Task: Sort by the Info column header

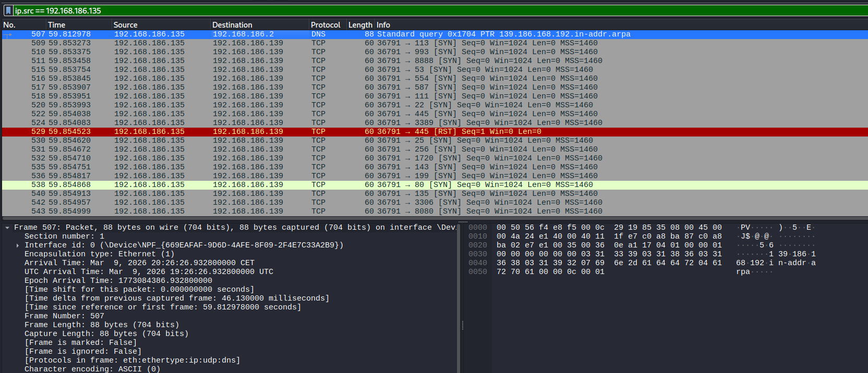Action: tap(621, 24)
